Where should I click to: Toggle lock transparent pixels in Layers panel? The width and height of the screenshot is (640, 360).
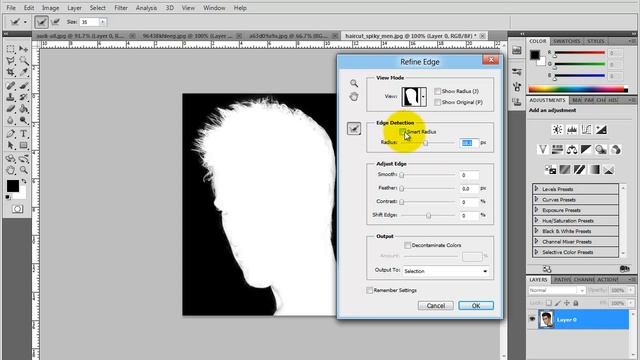click(x=549, y=303)
